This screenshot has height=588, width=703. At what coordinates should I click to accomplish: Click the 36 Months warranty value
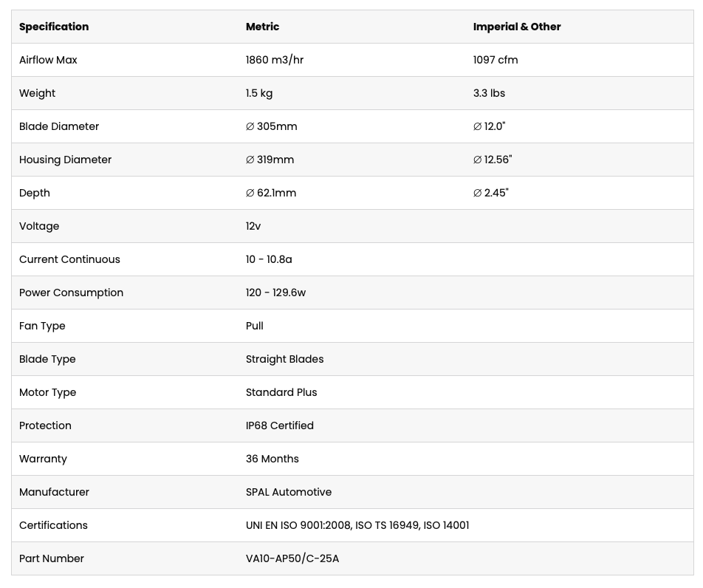pos(272,459)
